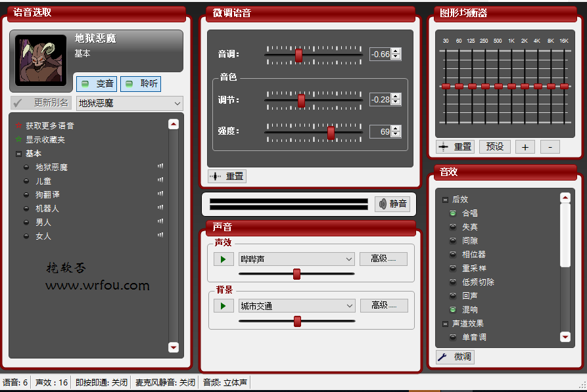Collapse the 基本 voice group

point(18,154)
